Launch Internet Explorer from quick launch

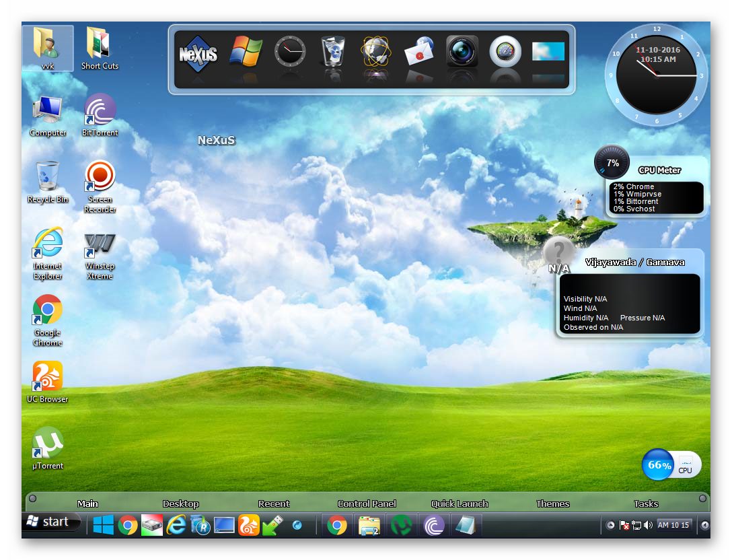[176, 525]
